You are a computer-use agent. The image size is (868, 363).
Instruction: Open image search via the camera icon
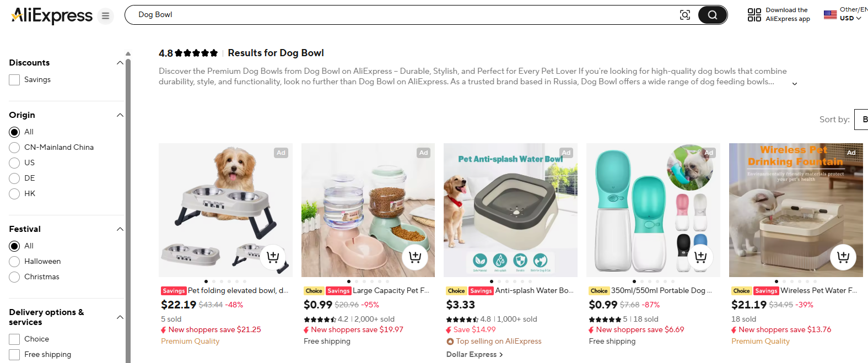(685, 15)
